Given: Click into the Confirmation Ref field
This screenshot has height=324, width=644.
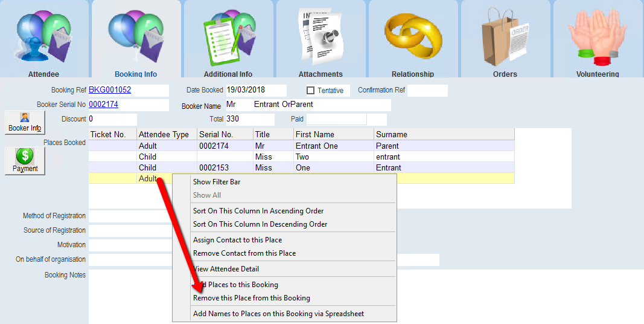Looking at the screenshot, I should point(427,91).
